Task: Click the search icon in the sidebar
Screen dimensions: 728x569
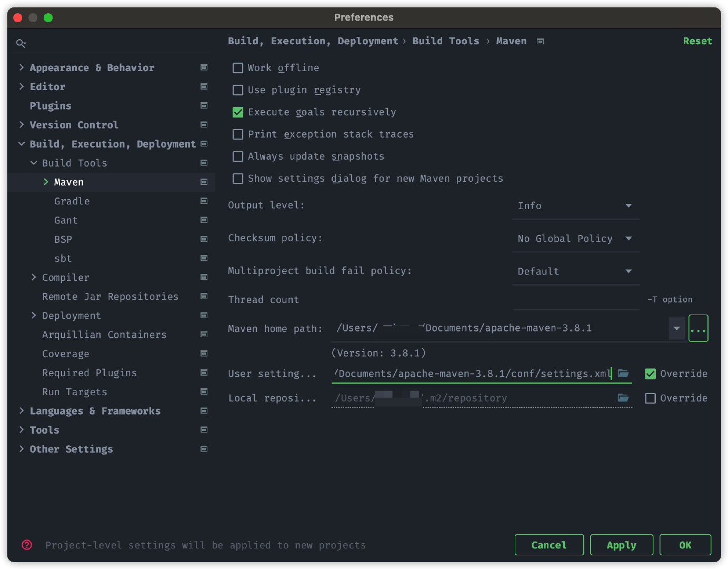Action: [x=21, y=43]
